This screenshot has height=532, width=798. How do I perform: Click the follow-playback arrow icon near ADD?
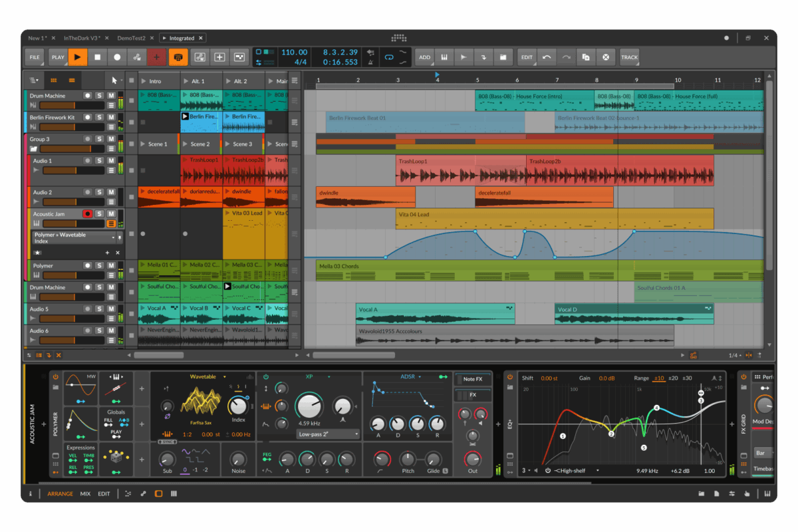(x=465, y=57)
